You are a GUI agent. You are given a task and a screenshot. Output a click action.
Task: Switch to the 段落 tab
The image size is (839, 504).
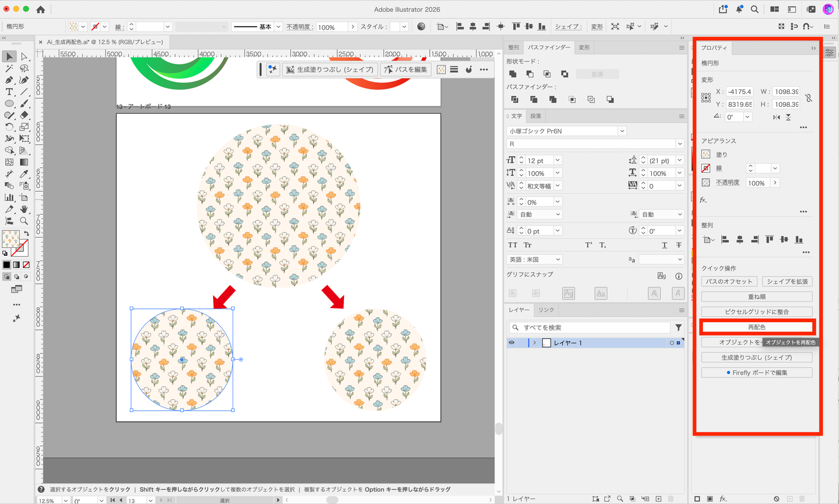click(536, 116)
